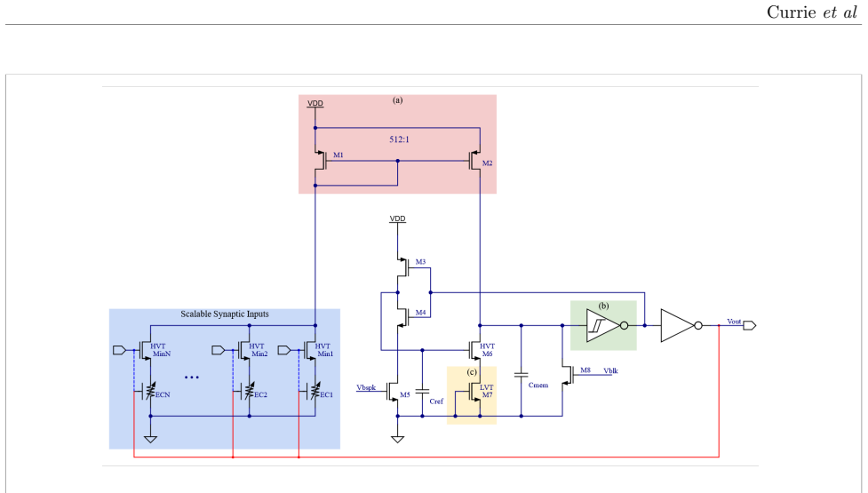
Task: Click the "512:1" mirror ratio label
Action: (399, 139)
